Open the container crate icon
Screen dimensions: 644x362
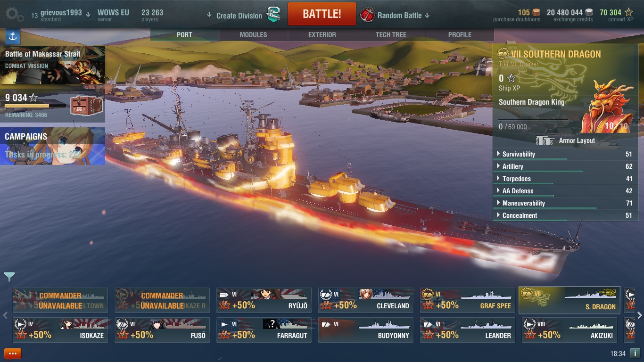(x=86, y=105)
